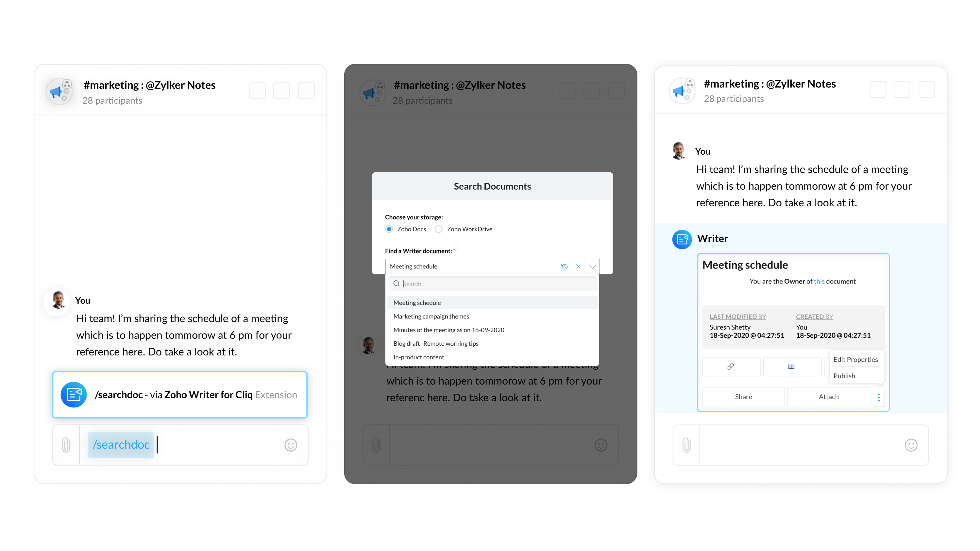Click Marketing campaign themes in document list
This screenshot has width=980, height=551.
431,316
